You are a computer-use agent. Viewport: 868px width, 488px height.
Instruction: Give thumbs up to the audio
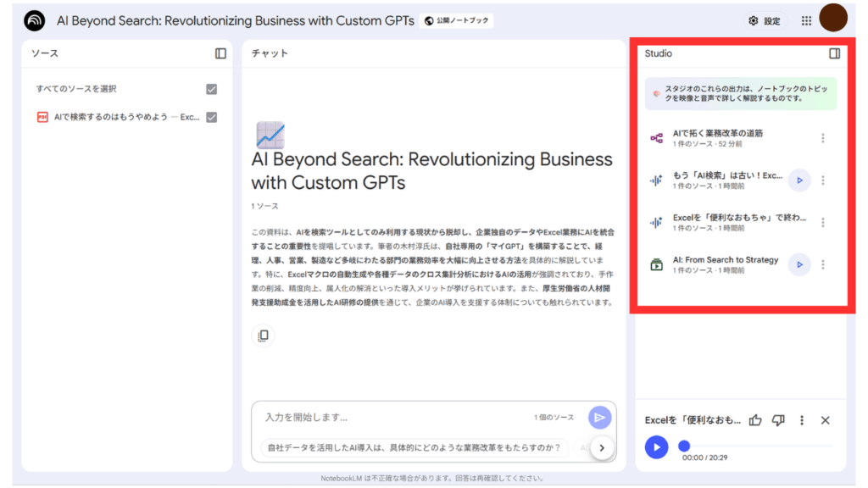pyautogui.click(x=755, y=420)
